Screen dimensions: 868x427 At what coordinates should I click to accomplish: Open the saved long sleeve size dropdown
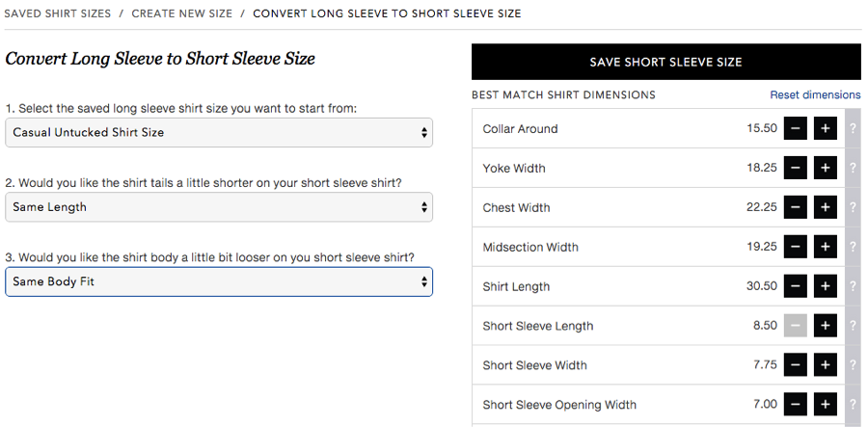pos(219,133)
